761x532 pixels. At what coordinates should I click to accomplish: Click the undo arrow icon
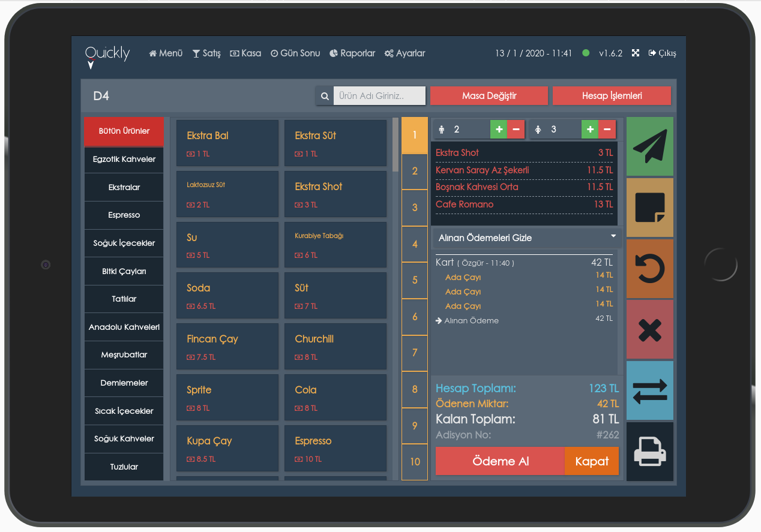650,268
